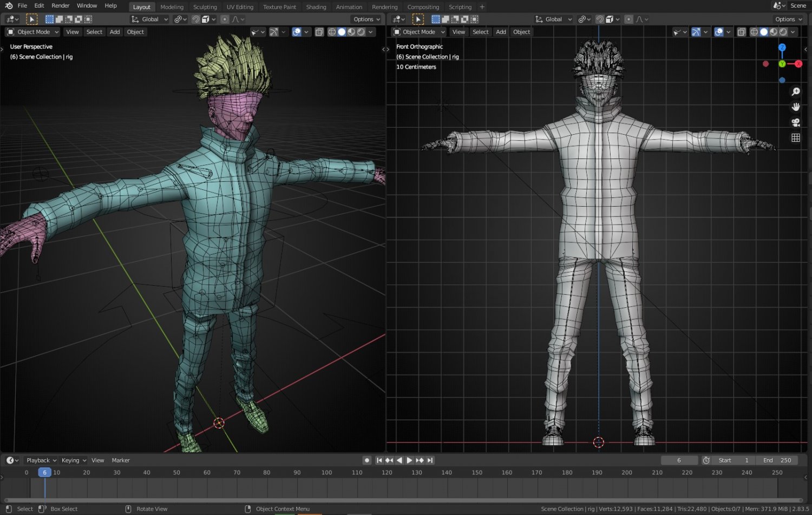Toggle snapping magnet in left viewport

(196, 19)
